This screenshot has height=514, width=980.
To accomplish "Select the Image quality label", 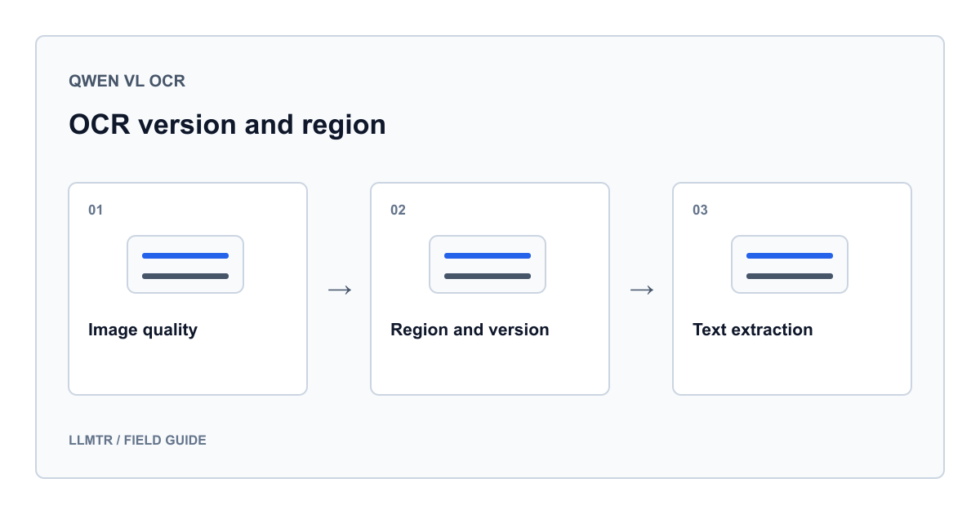I will (143, 330).
